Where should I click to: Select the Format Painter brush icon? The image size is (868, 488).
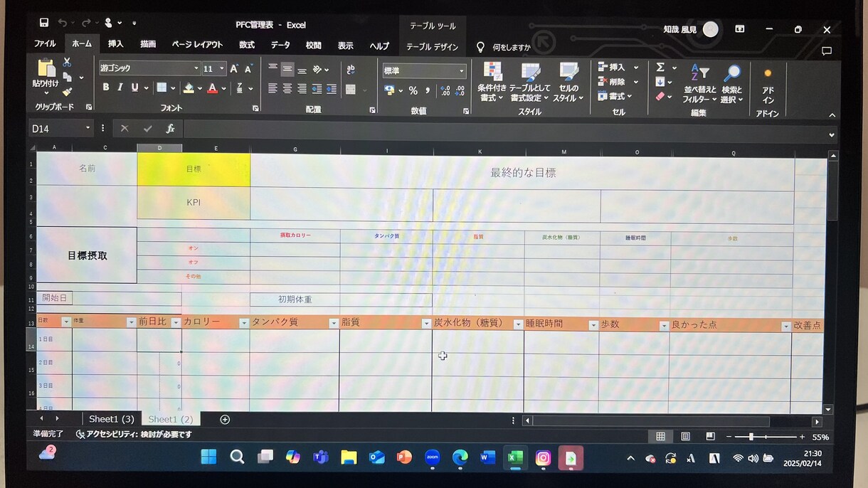coord(67,92)
